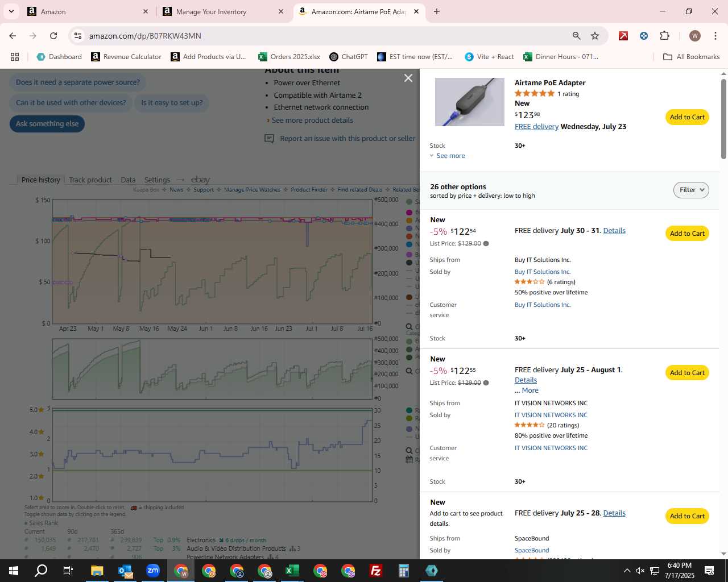
Task: Switch to Keepa Track product tab
Action: pos(90,180)
